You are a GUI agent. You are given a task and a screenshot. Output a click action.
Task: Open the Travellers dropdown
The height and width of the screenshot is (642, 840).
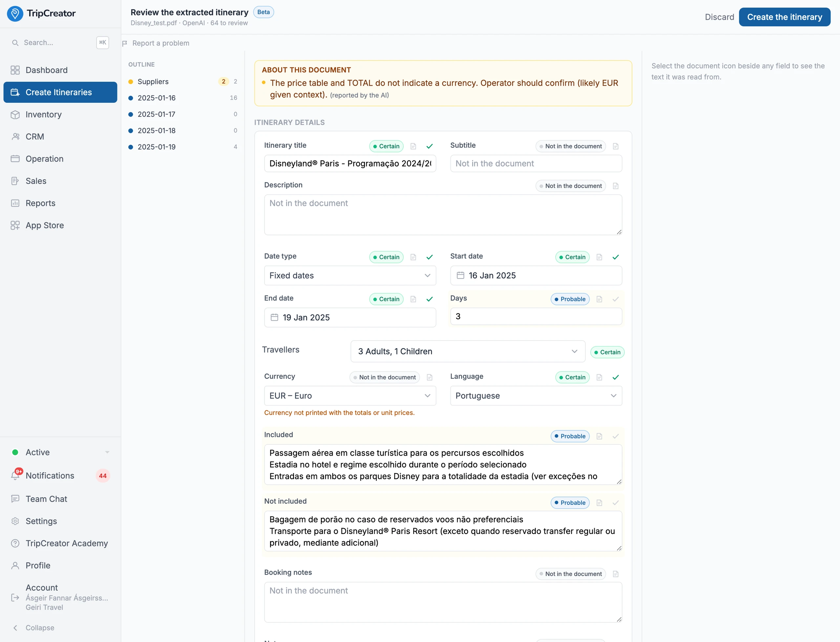(468, 352)
